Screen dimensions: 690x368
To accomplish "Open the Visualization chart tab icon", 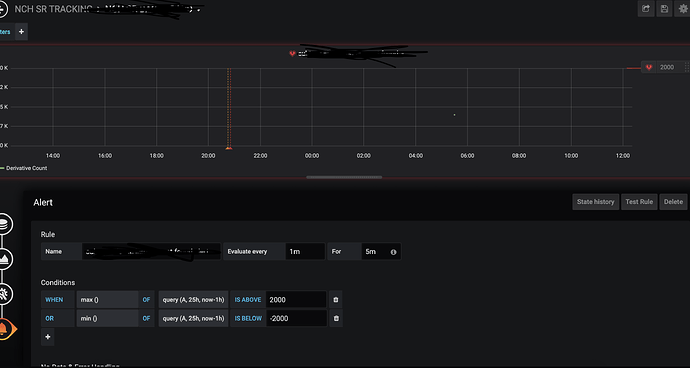I will [4, 259].
